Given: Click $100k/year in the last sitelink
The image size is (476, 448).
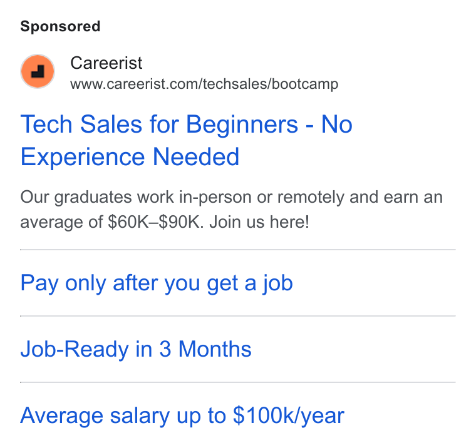Looking at the screenshot, I should click(289, 415).
